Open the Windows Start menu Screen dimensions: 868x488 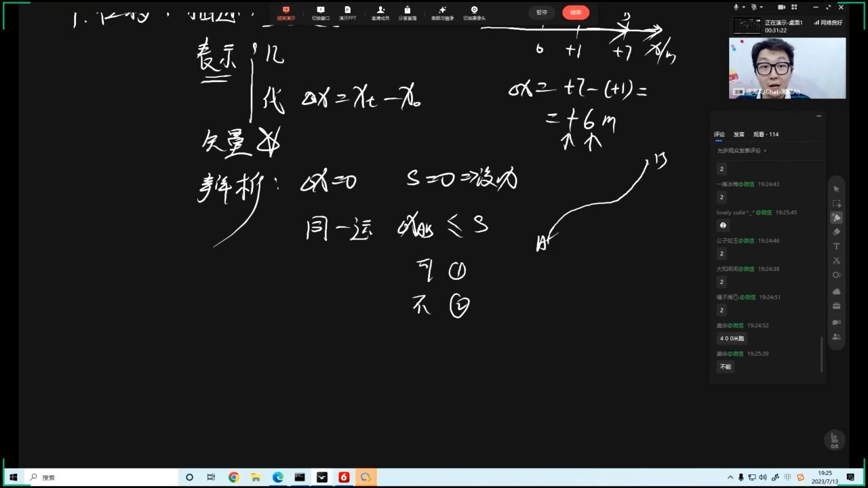click(x=13, y=477)
